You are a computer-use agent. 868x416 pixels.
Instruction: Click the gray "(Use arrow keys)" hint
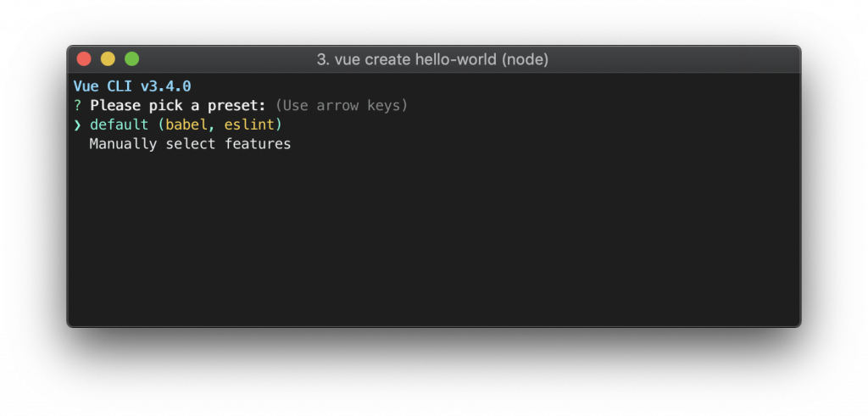342,106
